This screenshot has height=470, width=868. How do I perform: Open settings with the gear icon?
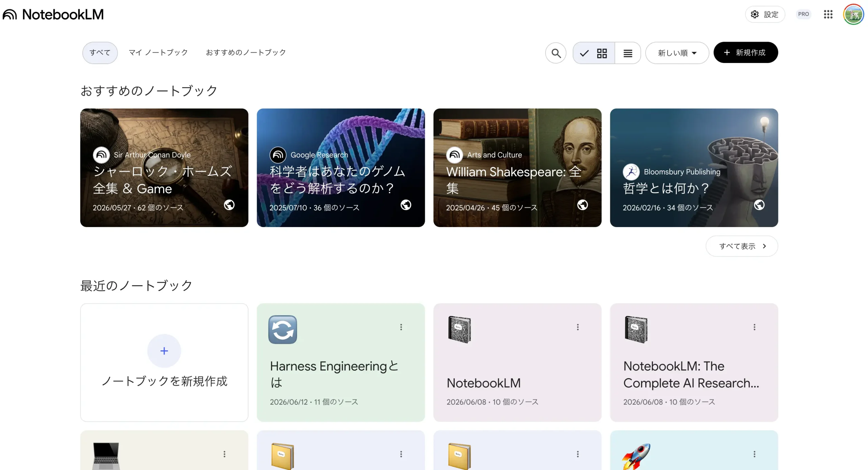pos(754,14)
